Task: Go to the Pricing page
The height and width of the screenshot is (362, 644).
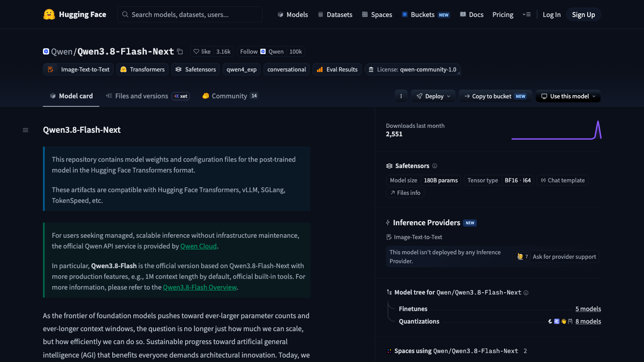Action: [503, 14]
